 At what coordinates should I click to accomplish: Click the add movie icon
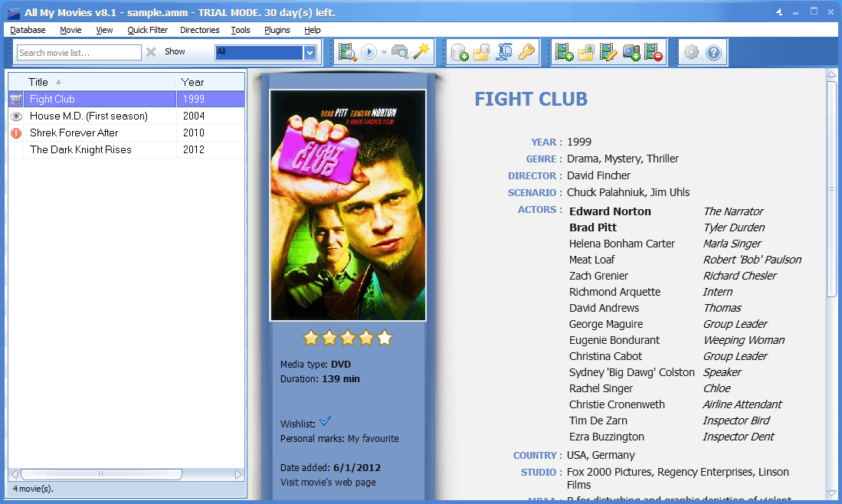564,52
